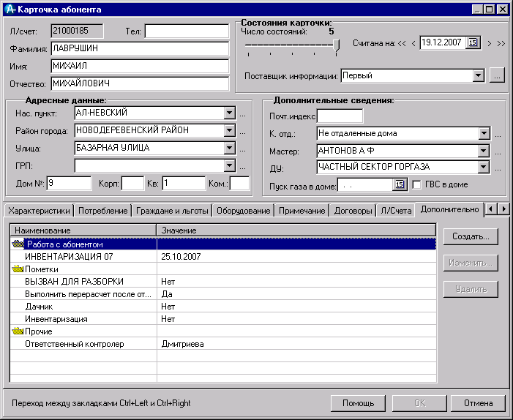Image resolution: width=513 pixels, height=420 pixels.
Task: Select the ИНВЕНТАРИЗАЦИЯ 07 row
Action: point(70,257)
